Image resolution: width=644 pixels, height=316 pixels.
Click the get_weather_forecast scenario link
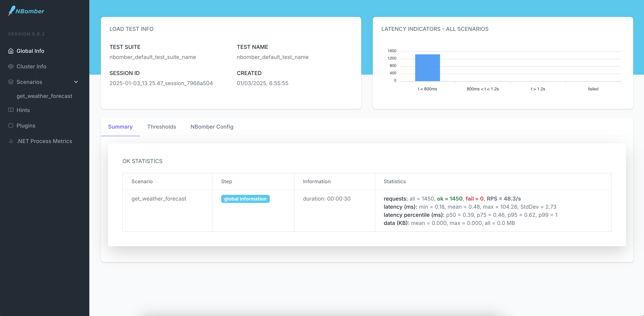point(44,96)
